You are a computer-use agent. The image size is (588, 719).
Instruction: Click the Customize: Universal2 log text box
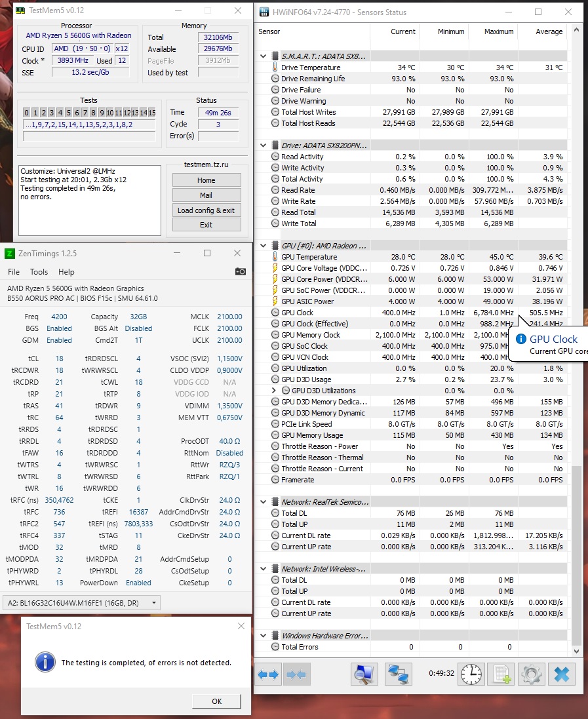89,201
